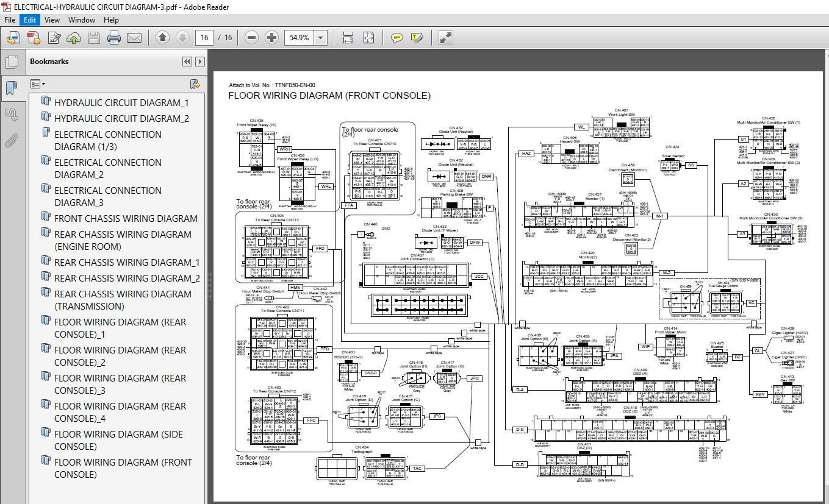
Task: Select the highlight text tool
Action: (x=417, y=38)
